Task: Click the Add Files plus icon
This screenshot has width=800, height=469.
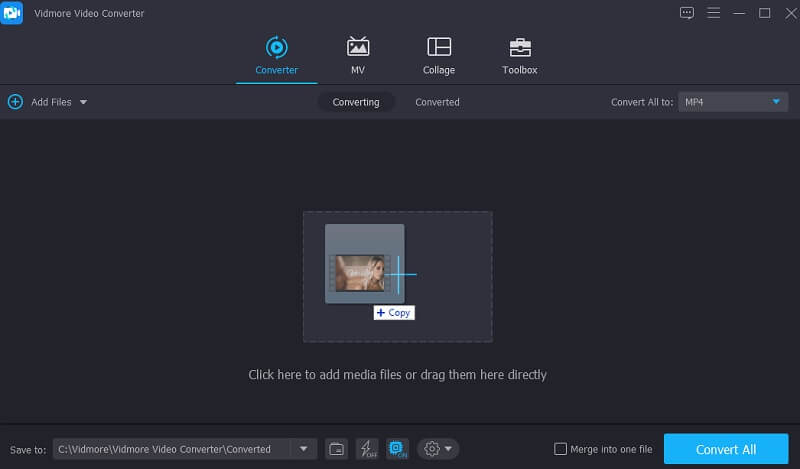Action: point(15,102)
